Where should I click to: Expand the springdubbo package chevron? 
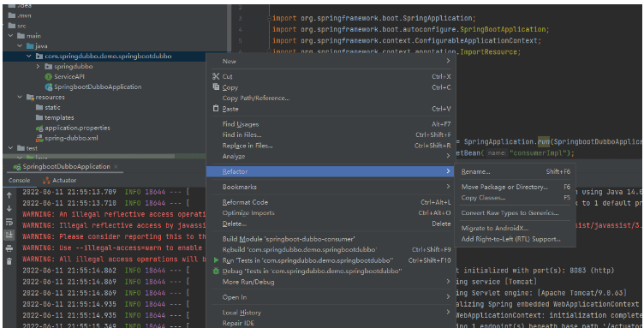point(38,67)
